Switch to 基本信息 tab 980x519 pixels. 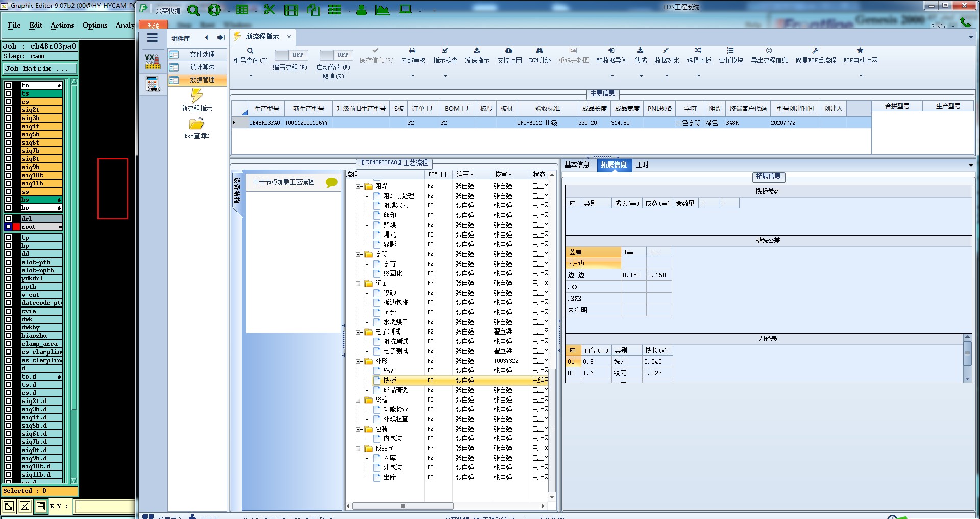point(577,165)
